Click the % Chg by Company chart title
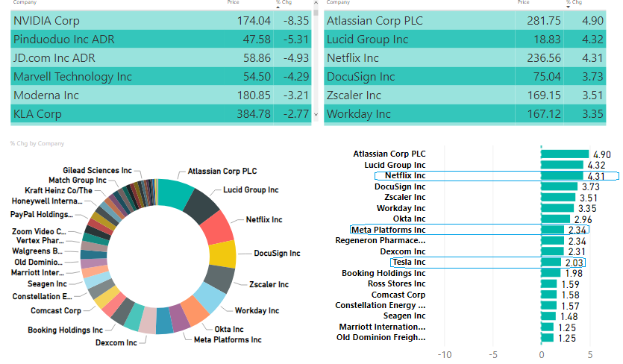The height and width of the screenshot is (364, 623). tap(37, 143)
